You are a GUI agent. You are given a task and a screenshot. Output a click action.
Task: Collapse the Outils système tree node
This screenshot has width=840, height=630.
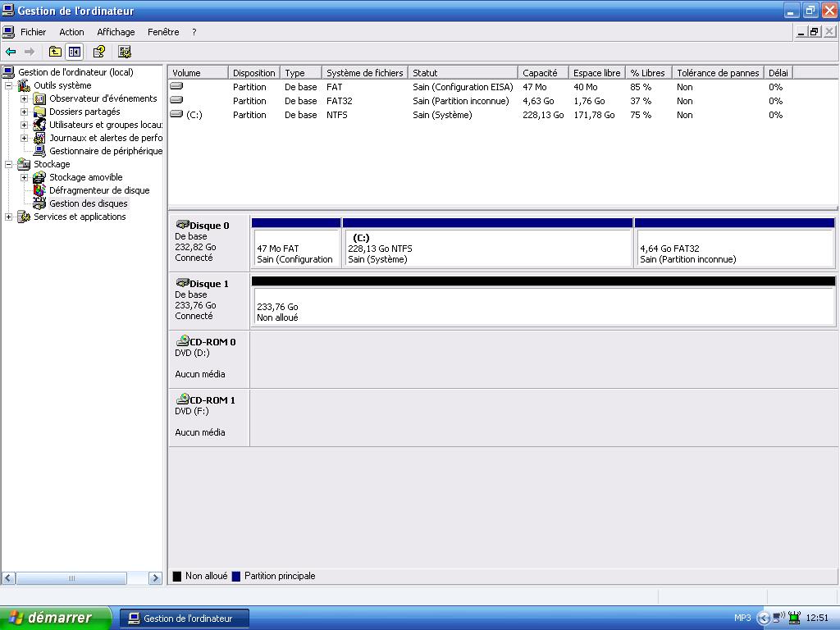[8, 85]
